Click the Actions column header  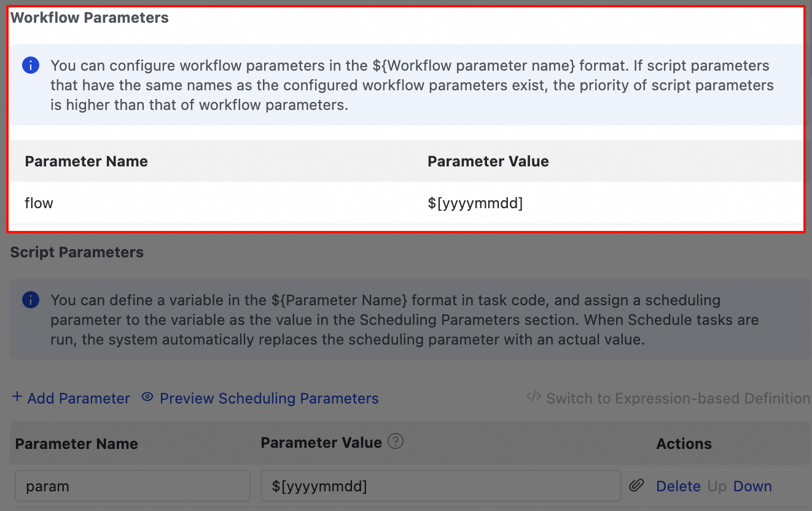[684, 444]
